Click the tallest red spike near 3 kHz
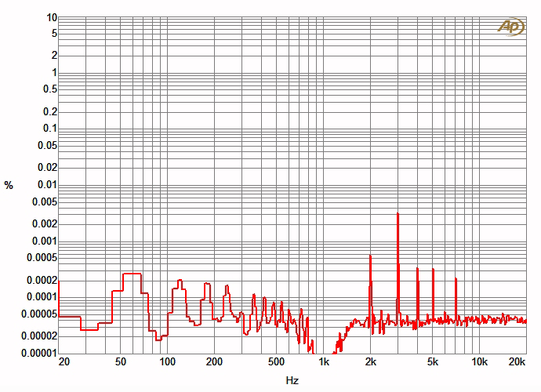 [x=398, y=269]
